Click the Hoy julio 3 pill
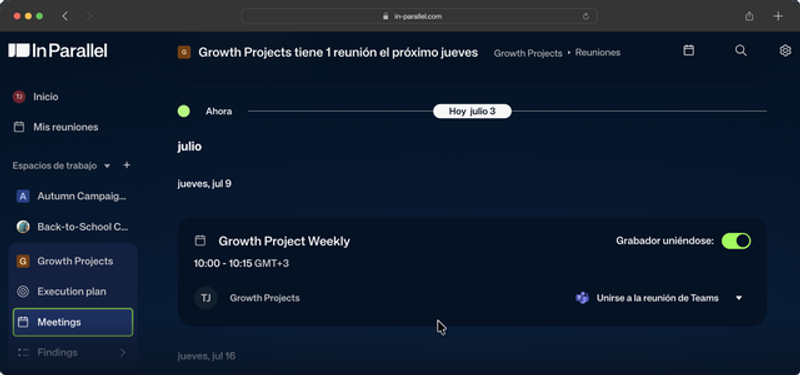Screen dimensions: 800x375 pyautogui.click(x=472, y=111)
